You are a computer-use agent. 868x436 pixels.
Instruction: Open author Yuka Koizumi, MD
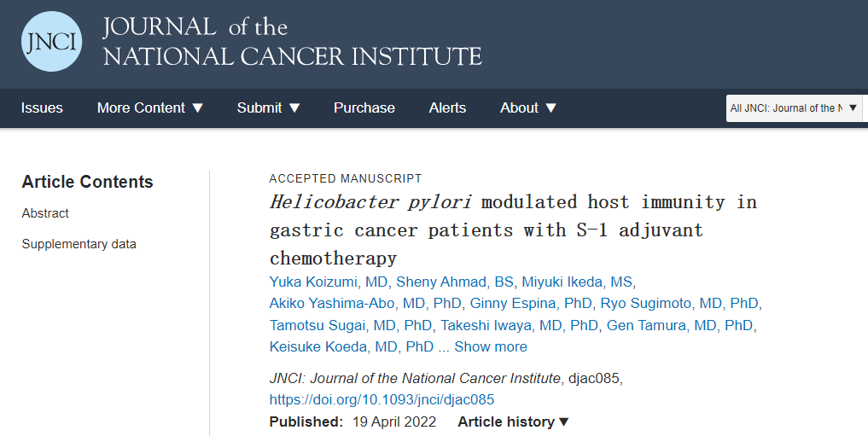[x=329, y=282]
